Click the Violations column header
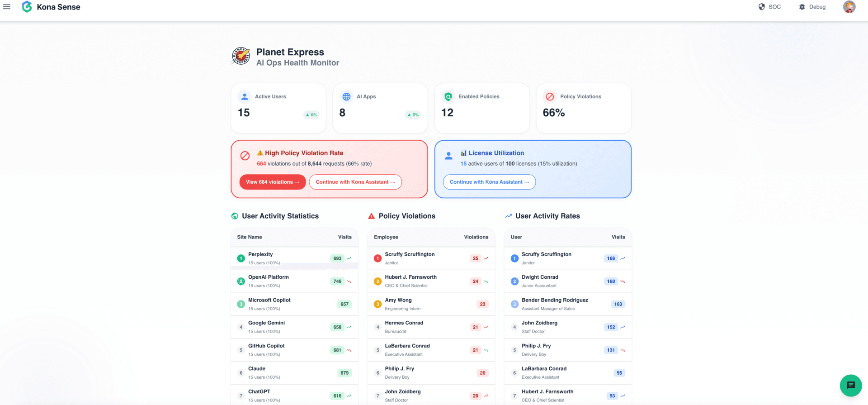The image size is (868, 405). 476,237
